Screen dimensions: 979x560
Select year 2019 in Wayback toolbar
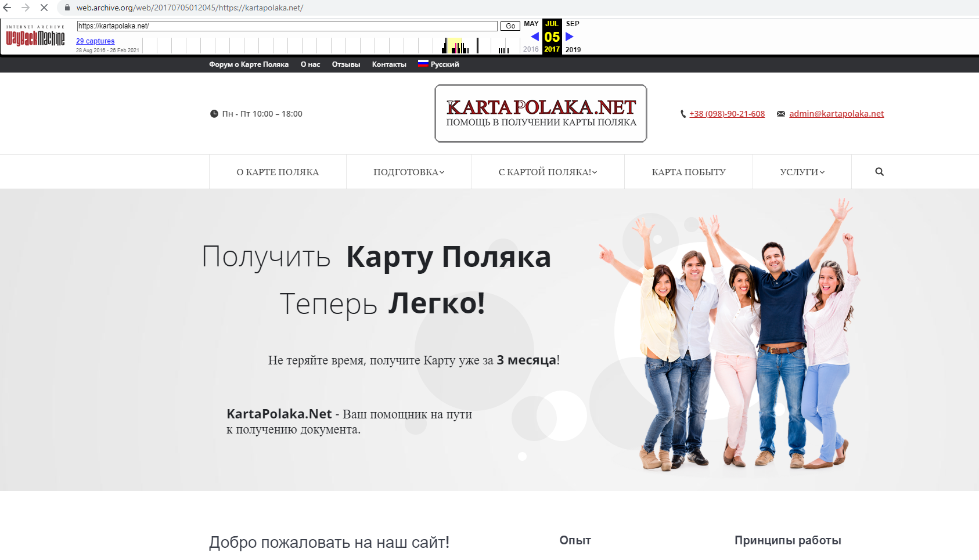[x=573, y=49]
